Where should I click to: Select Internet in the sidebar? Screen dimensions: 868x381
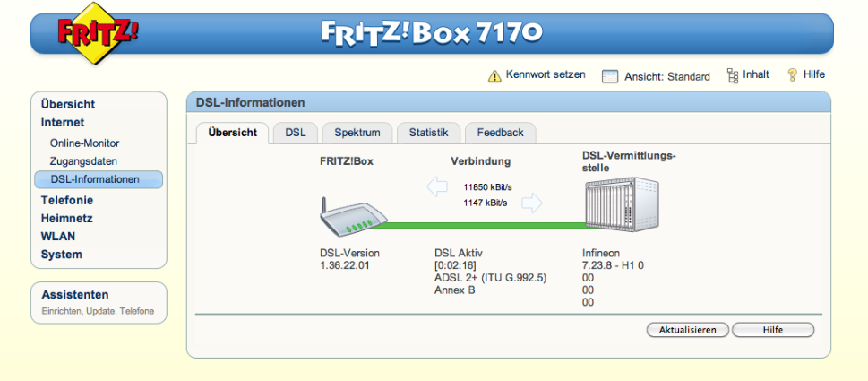[63, 123]
